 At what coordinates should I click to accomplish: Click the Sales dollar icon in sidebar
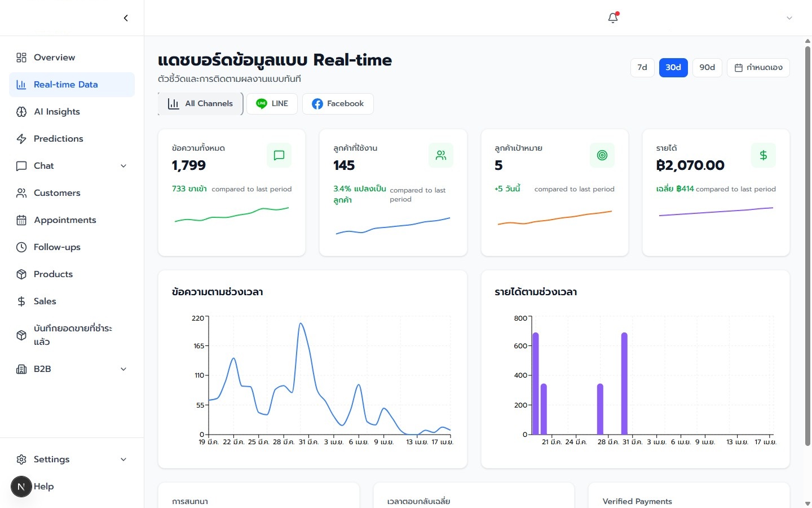(x=21, y=301)
